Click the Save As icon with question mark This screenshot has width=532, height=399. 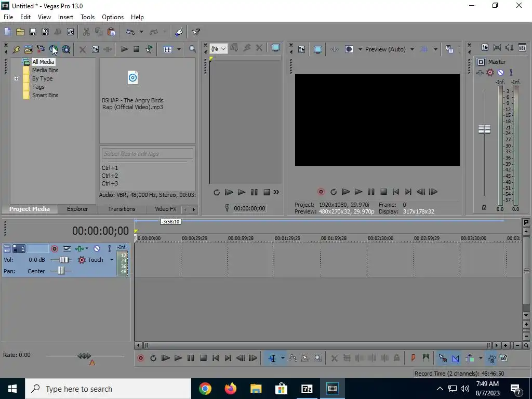45,32
